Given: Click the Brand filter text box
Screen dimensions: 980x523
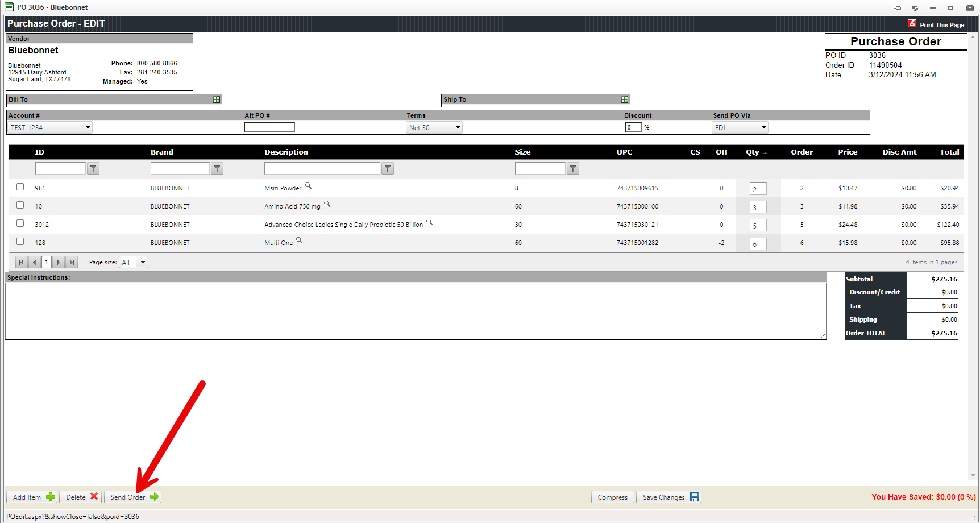Looking at the screenshot, I should [x=180, y=168].
